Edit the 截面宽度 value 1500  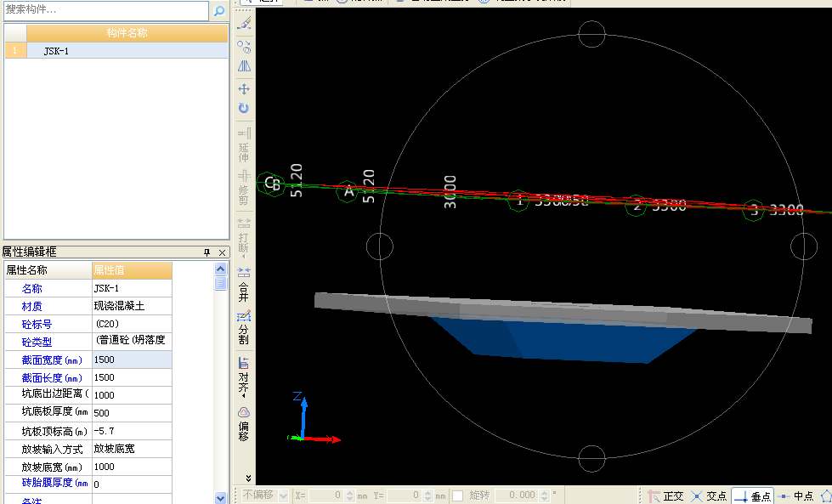pos(132,360)
